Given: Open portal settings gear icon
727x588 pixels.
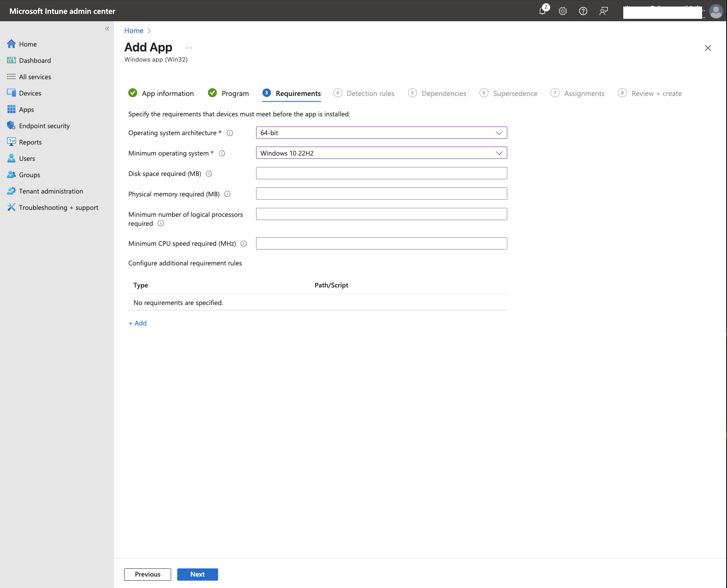Looking at the screenshot, I should point(563,11).
